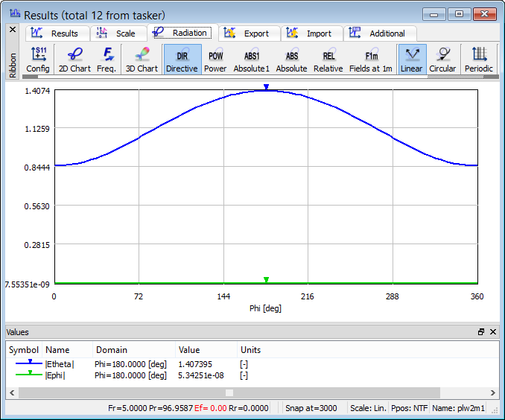This screenshot has height=420, width=505.
Task: Click the Ppos: NTF status field
Action: click(x=410, y=408)
